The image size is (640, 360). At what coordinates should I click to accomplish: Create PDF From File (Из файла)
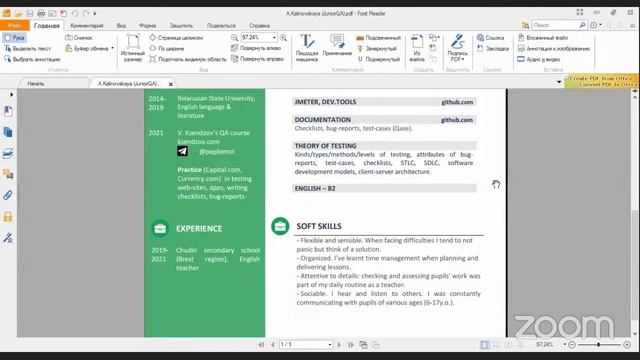click(x=417, y=48)
